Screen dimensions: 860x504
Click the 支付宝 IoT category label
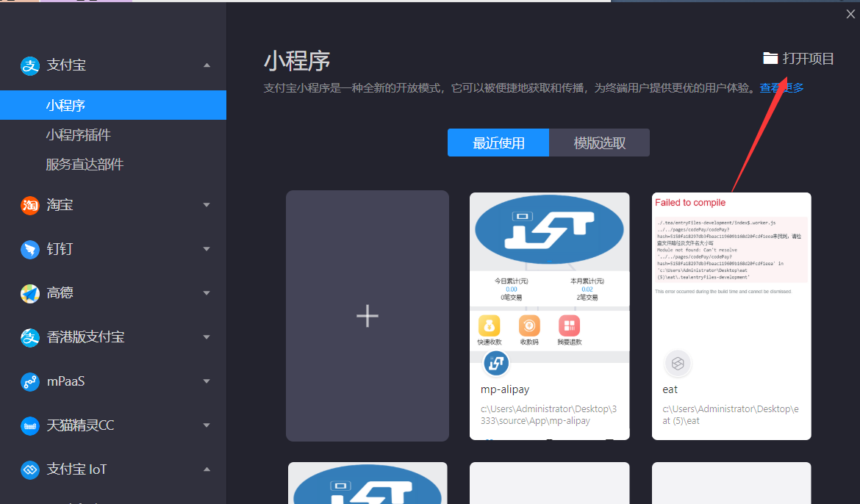(x=76, y=469)
